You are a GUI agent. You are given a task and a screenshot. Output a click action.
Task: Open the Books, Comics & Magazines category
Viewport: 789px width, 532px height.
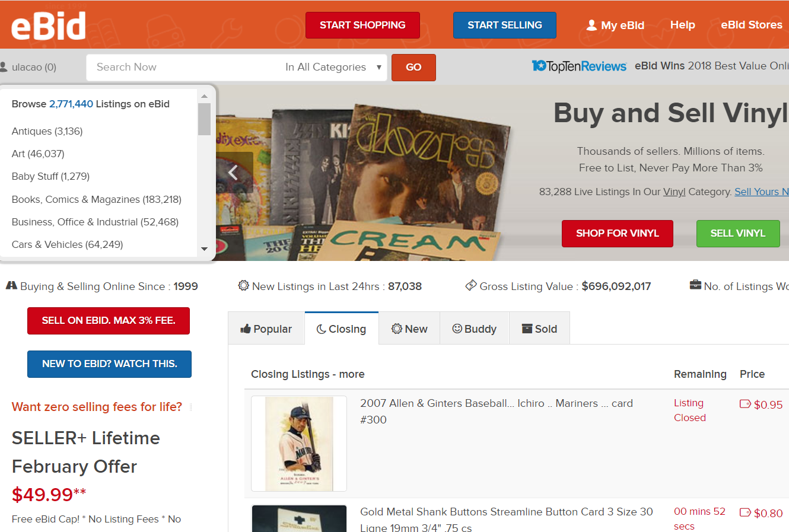97,199
